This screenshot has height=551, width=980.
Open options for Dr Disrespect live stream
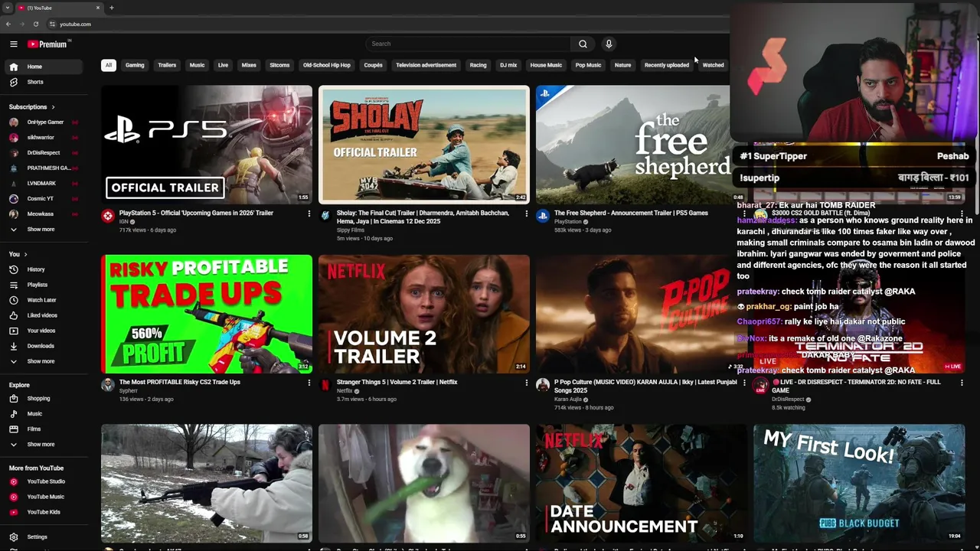pos(962,383)
